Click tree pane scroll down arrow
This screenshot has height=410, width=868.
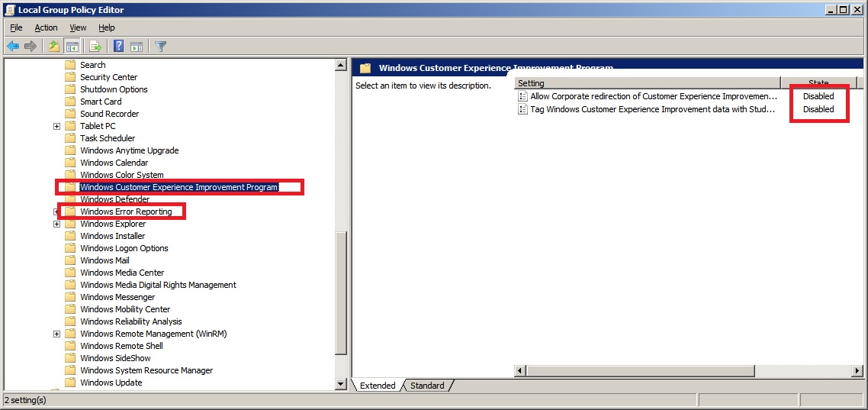pyautogui.click(x=341, y=384)
